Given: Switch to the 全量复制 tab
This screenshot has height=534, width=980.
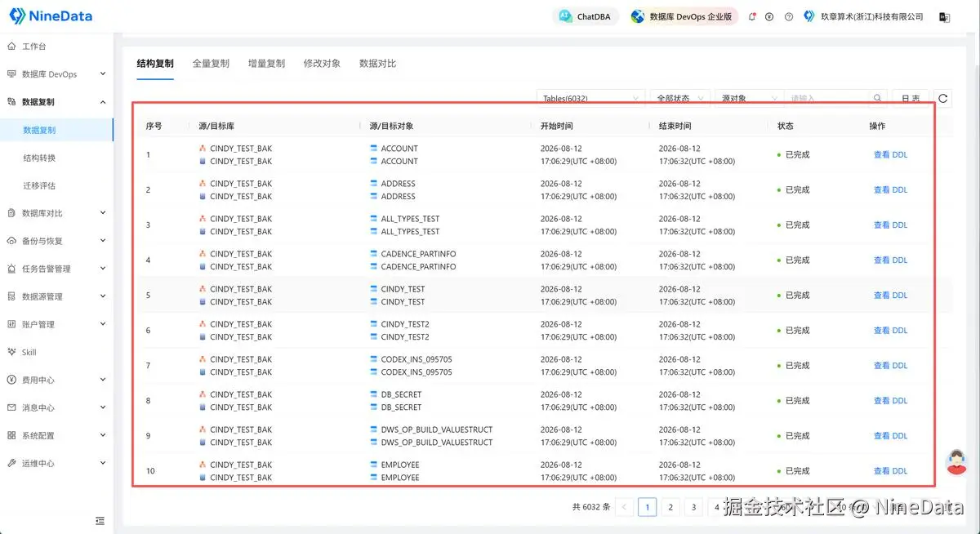Looking at the screenshot, I should (x=211, y=64).
